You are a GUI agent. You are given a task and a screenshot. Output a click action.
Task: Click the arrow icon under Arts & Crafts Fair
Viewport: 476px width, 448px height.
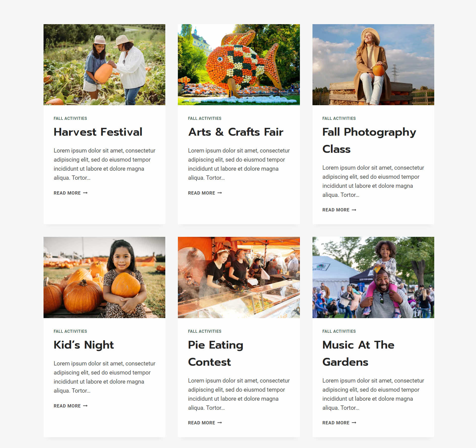[220, 193]
